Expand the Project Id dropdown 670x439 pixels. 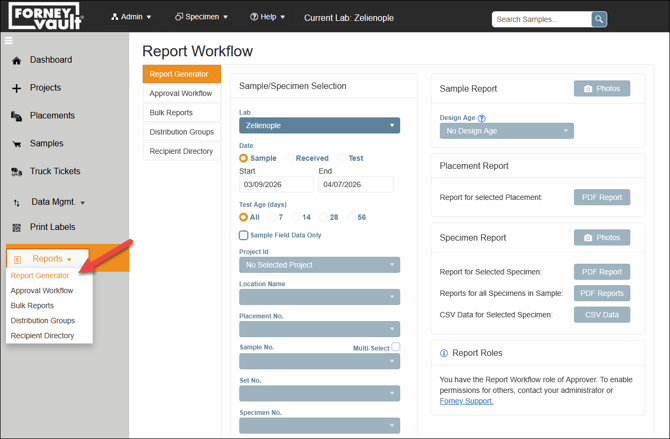click(319, 265)
